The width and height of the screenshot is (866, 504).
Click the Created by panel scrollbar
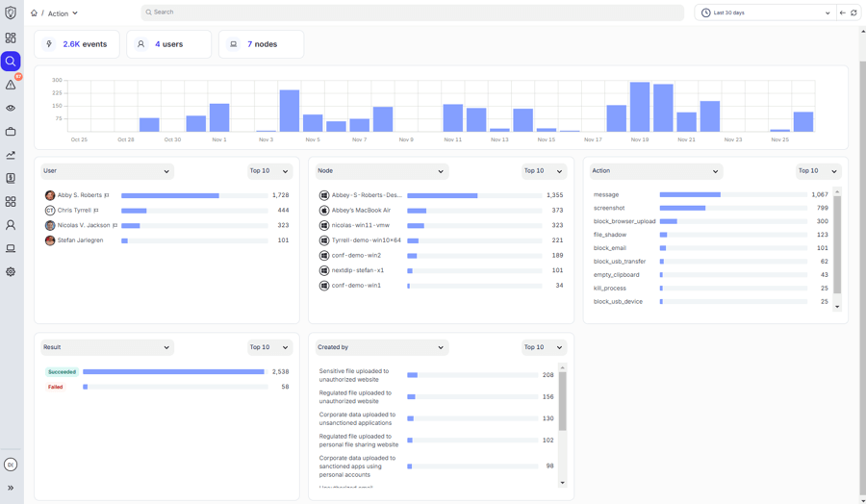(x=562, y=401)
